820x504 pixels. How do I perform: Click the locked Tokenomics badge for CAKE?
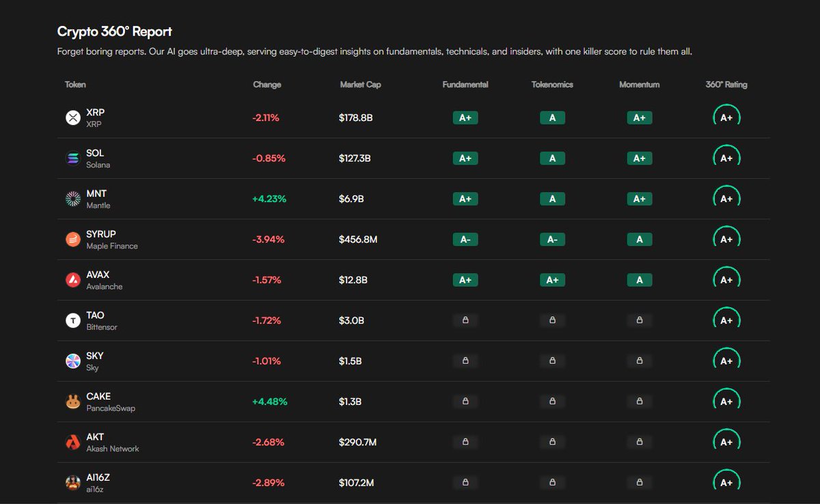552,402
